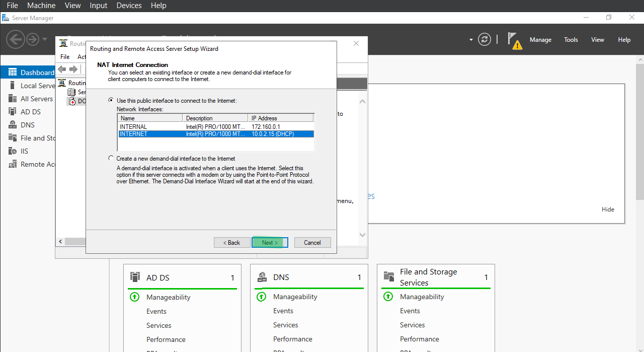Screen dimensions: 644x352
Task: Click forward arrow in Routing window toolbar
Action: (73, 69)
